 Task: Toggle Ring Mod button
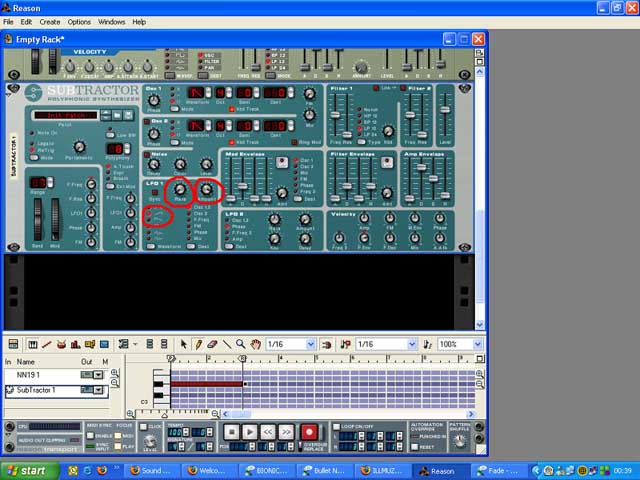[294, 142]
